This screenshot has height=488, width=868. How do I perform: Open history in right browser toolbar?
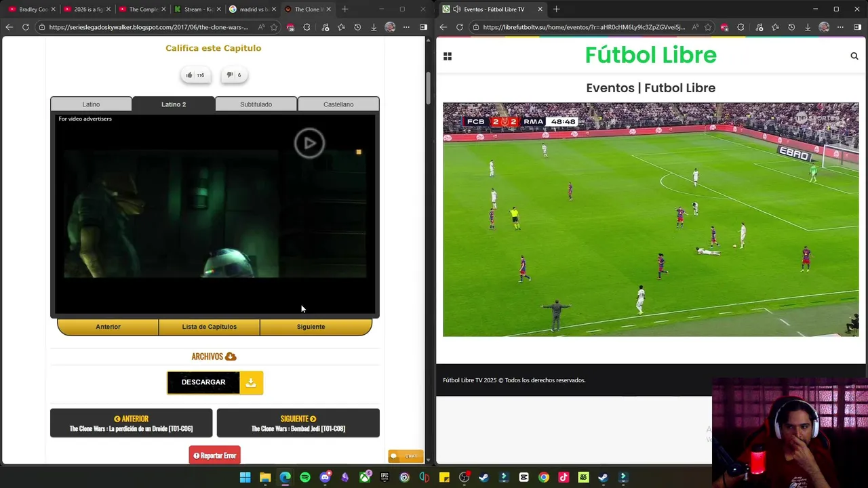point(791,27)
